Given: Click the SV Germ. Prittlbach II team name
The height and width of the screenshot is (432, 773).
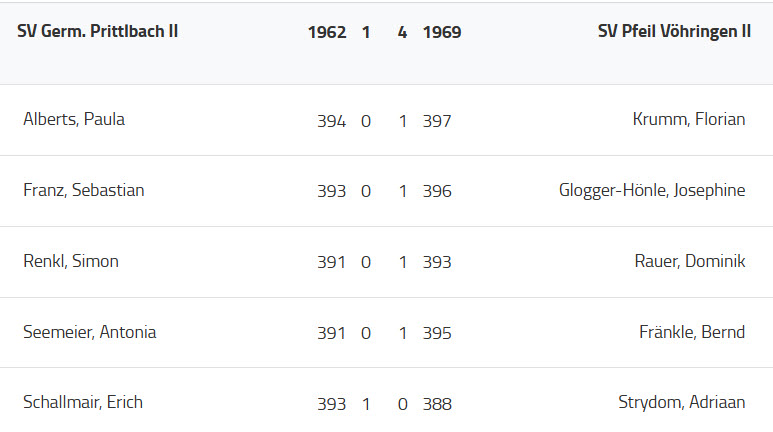Looking at the screenshot, I should tap(98, 31).
